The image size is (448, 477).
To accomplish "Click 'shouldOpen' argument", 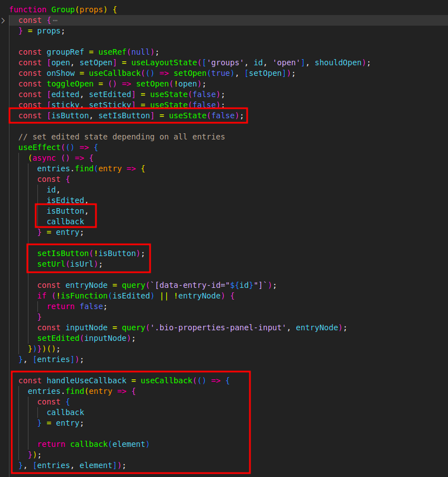I will pyautogui.click(x=338, y=62).
